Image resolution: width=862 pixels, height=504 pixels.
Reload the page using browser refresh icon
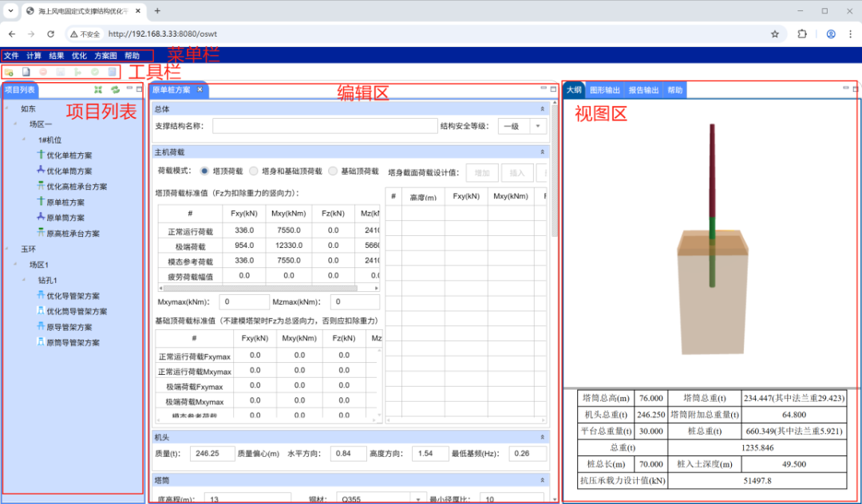tap(50, 34)
